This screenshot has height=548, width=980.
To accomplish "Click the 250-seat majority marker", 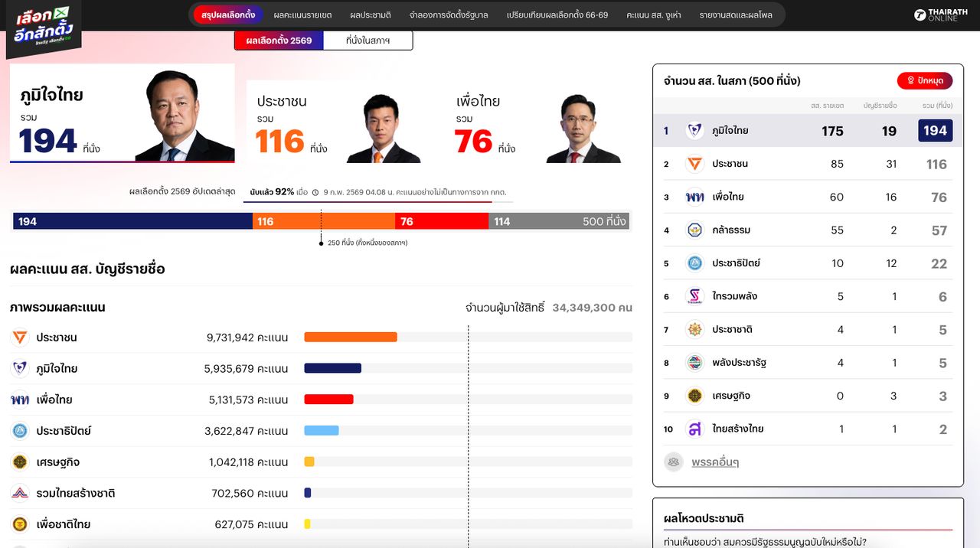I will (321, 242).
